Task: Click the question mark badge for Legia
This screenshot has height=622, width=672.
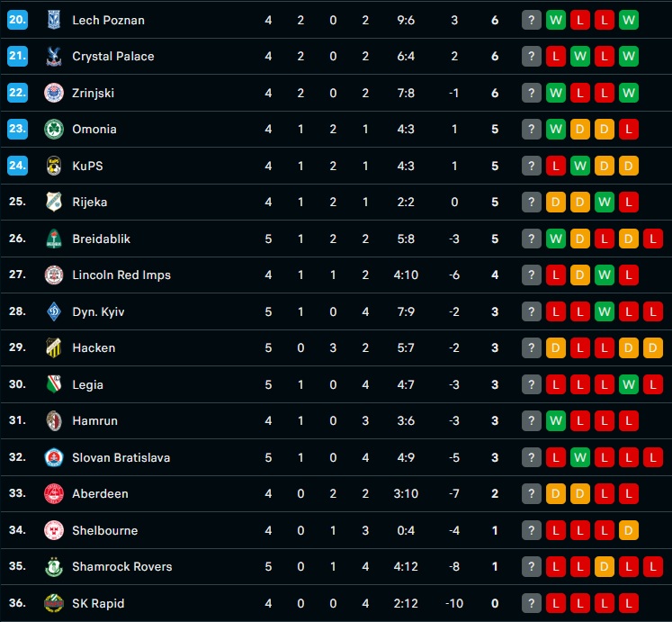Action: pos(532,384)
